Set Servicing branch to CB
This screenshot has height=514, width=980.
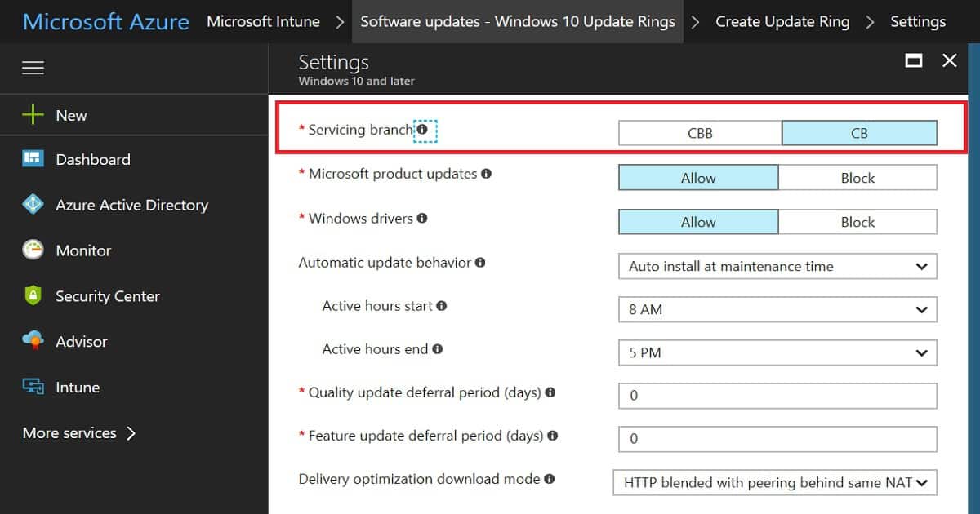(859, 133)
